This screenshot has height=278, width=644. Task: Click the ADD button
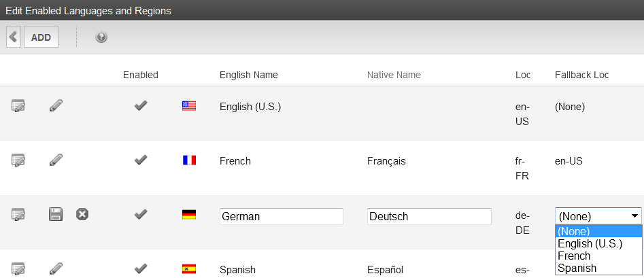click(x=41, y=37)
